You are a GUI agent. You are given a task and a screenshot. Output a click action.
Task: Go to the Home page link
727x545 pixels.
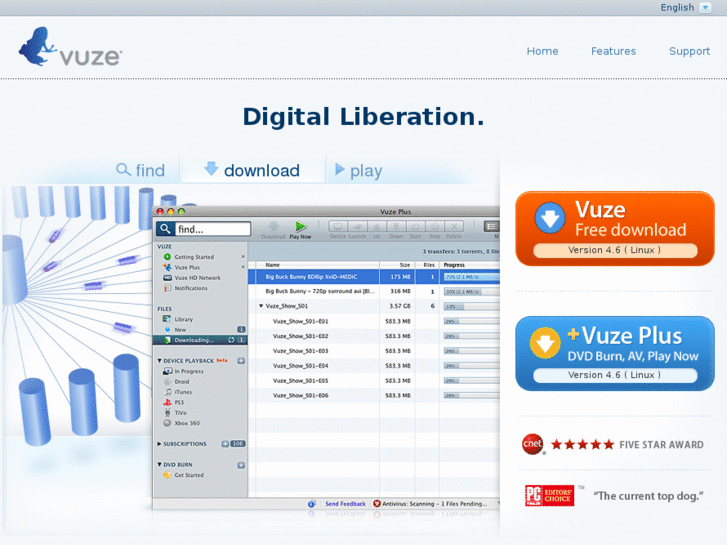542,51
